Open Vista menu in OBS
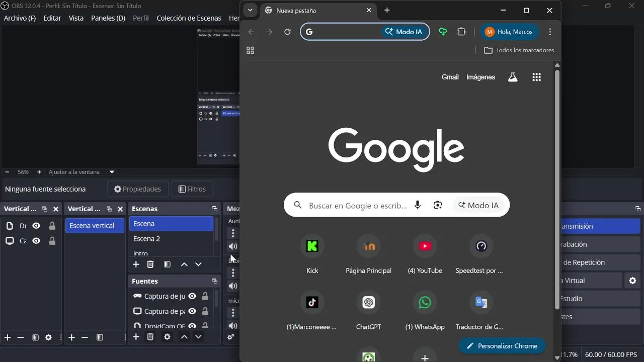This screenshot has height=362, width=644. tap(76, 18)
